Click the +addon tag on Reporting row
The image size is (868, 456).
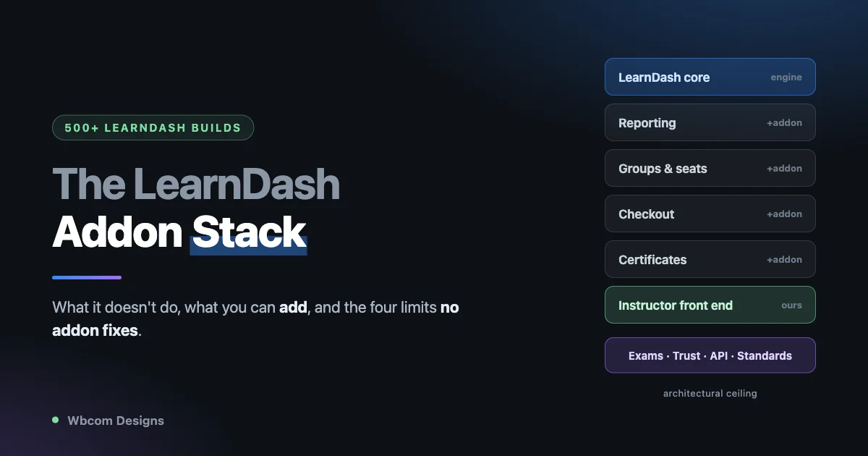click(784, 123)
